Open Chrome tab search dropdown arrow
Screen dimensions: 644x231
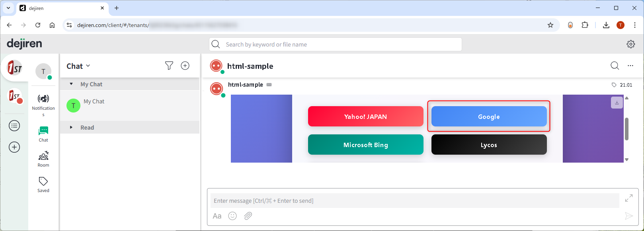8,8
